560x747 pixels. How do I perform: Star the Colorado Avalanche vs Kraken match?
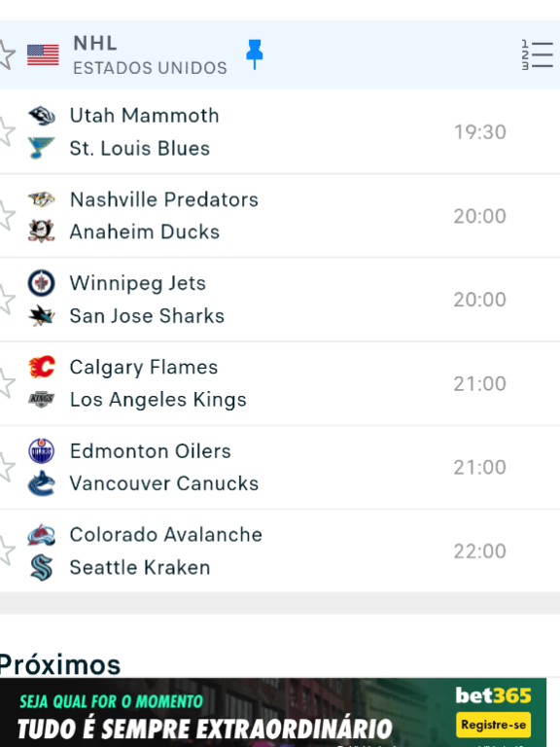point(7,551)
